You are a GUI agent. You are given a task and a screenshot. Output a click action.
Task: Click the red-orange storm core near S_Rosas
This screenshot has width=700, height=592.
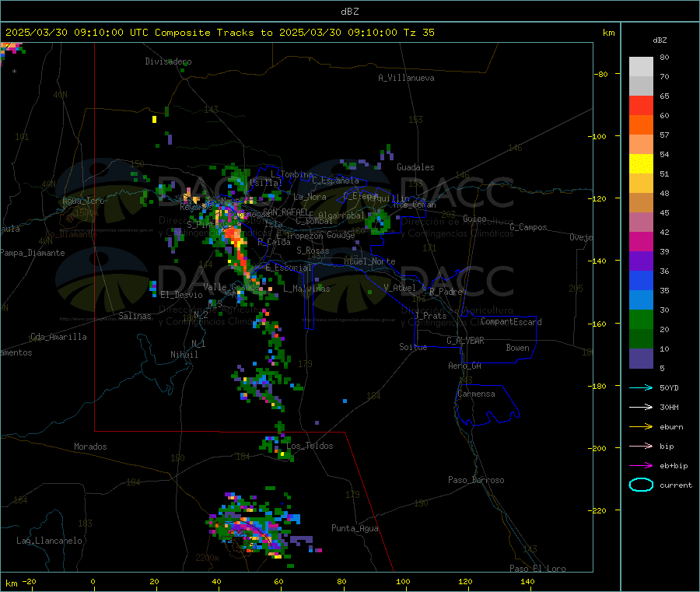coord(237,250)
